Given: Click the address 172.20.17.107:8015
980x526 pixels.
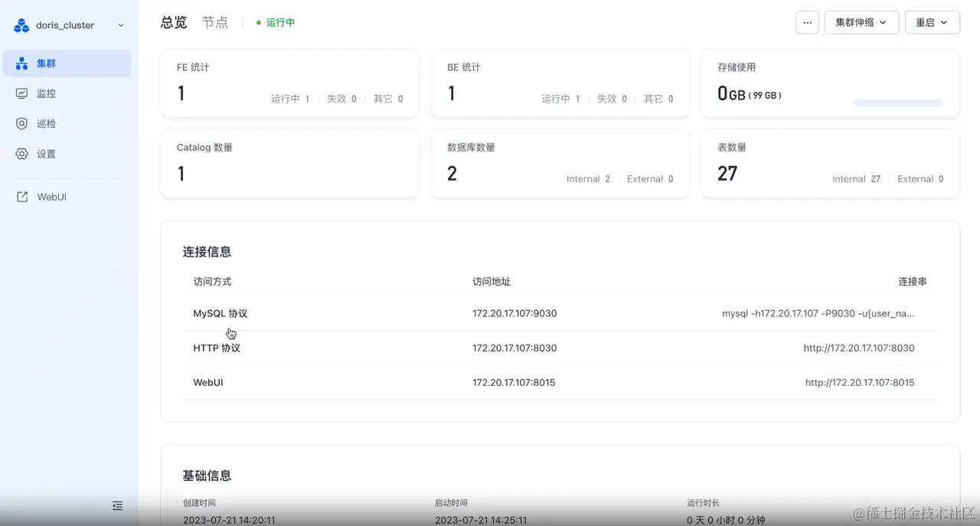Looking at the screenshot, I should point(514,382).
